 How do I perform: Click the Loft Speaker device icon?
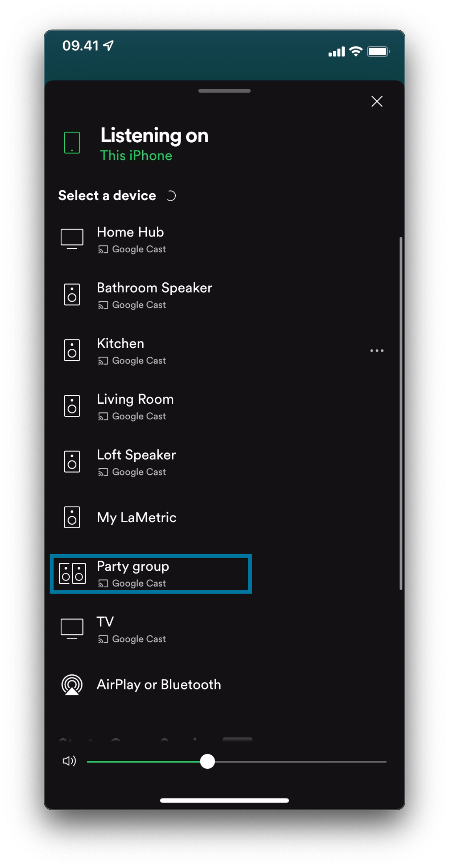tap(72, 462)
